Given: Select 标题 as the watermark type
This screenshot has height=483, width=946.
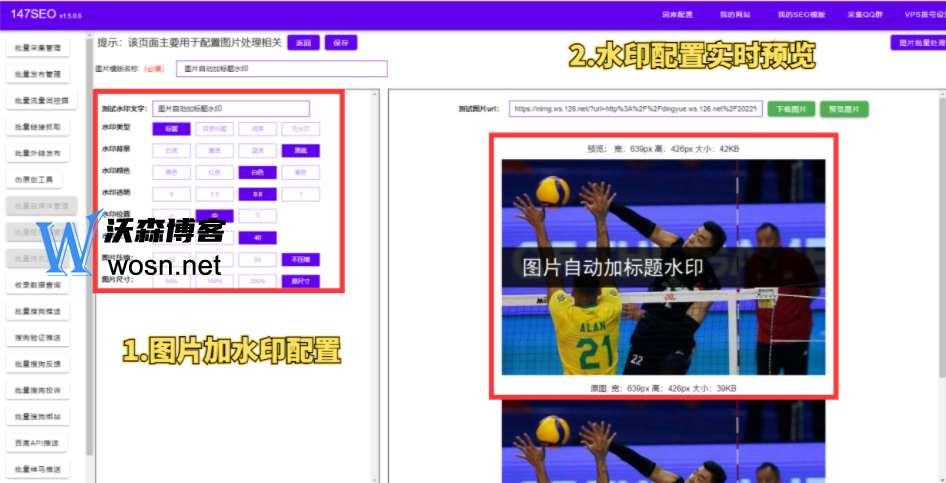Looking at the screenshot, I should (171, 129).
